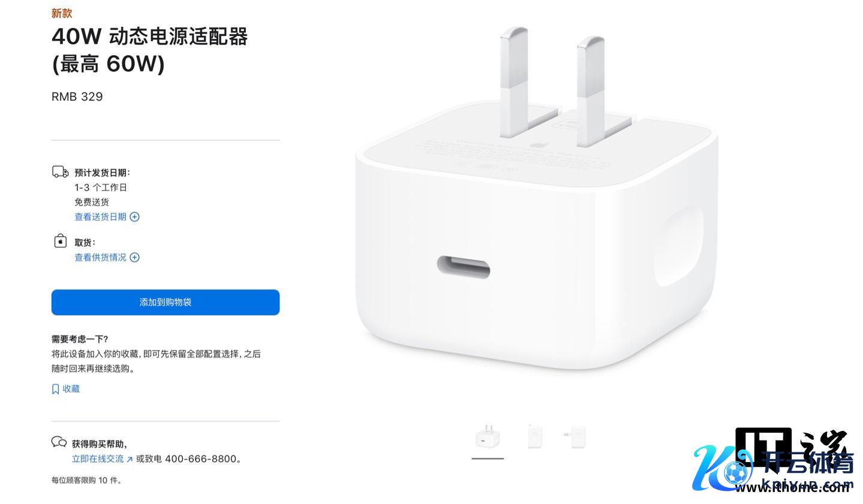Select the first plug-view thumbnail

[x=488, y=437]
